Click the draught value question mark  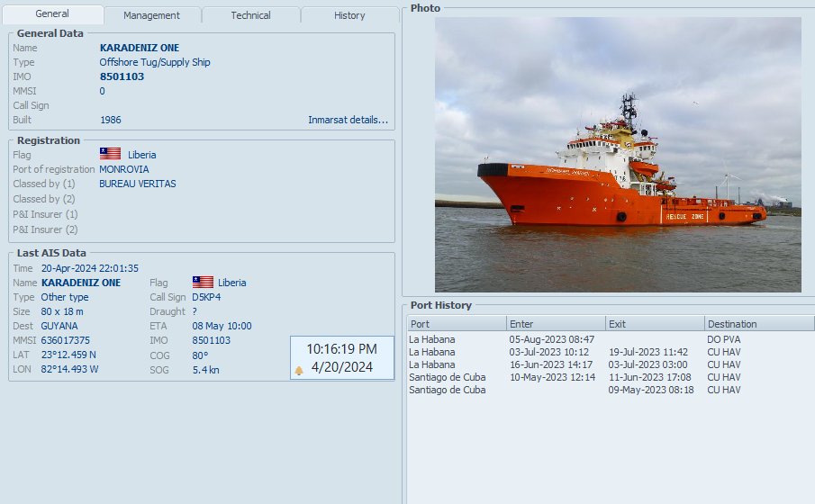click(x=195, y=311)
